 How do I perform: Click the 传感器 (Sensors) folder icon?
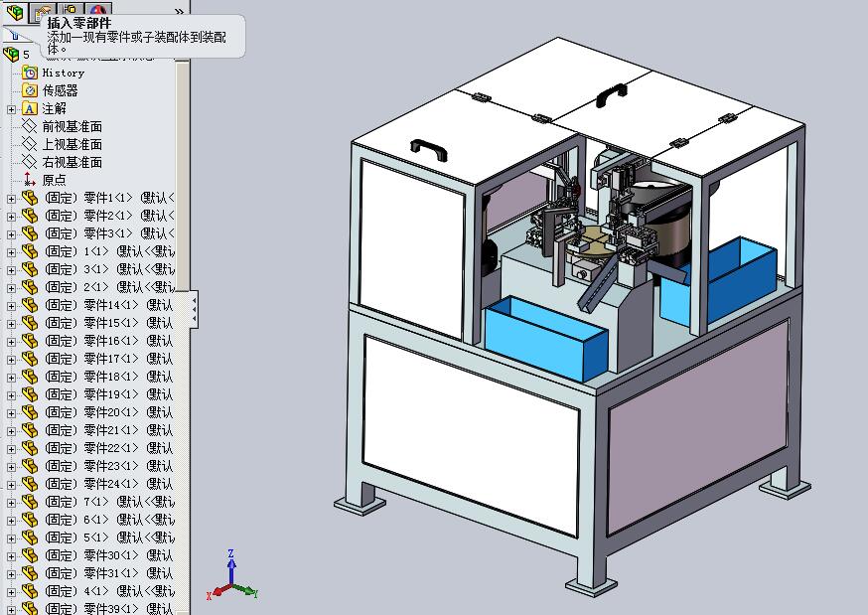(x=31, y=90)
